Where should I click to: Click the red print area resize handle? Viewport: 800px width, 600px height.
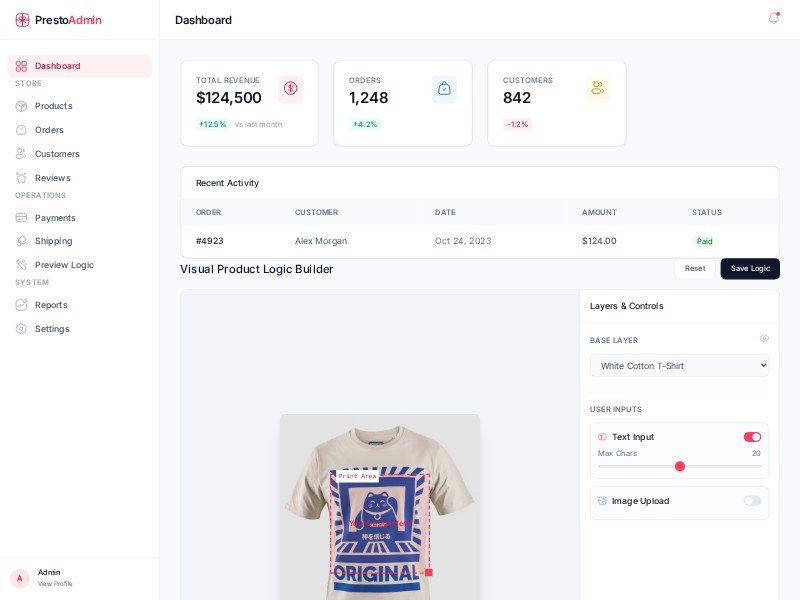point(429,572)
